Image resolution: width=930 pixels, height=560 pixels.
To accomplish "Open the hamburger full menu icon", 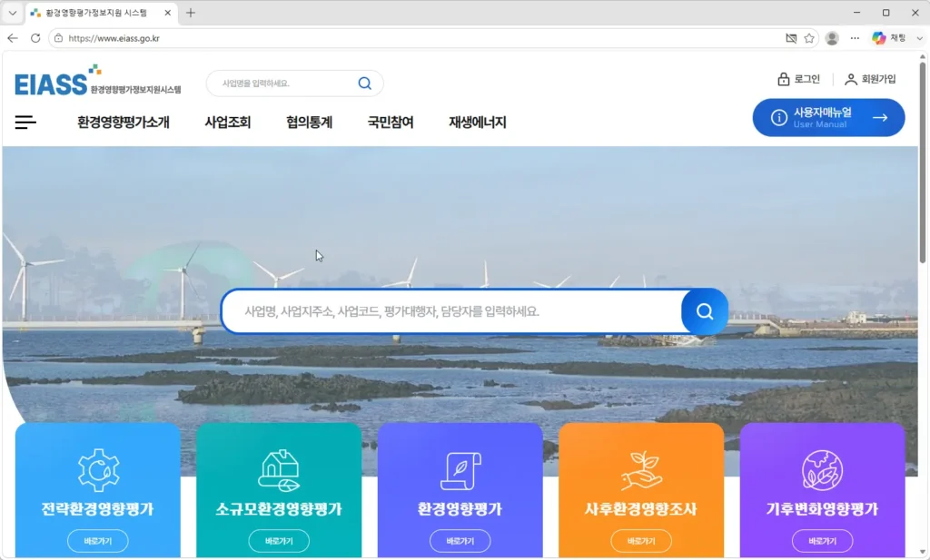I will tap(25, 122).
